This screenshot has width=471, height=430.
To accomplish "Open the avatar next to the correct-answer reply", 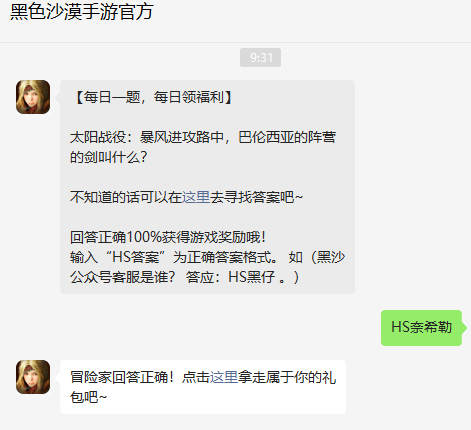I will (x=33, y=377).
